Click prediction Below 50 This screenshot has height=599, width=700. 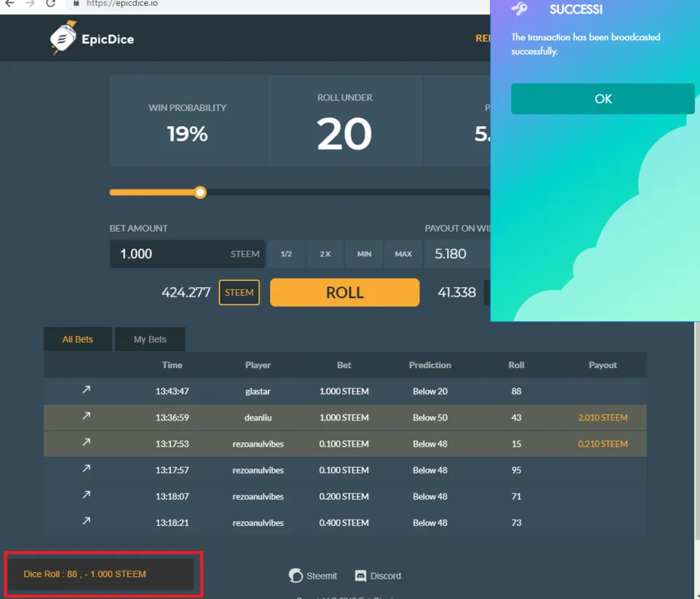pos(430,418)
